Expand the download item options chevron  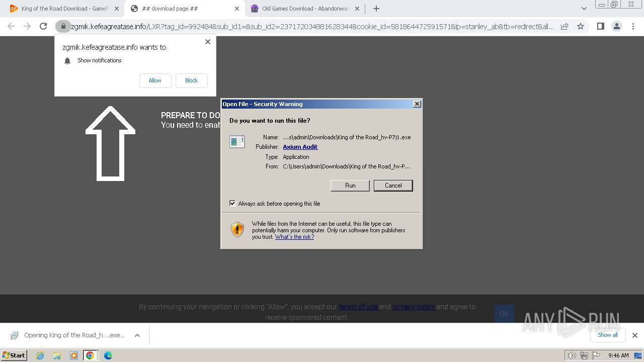pyautogui.click(x=137, y=335)
